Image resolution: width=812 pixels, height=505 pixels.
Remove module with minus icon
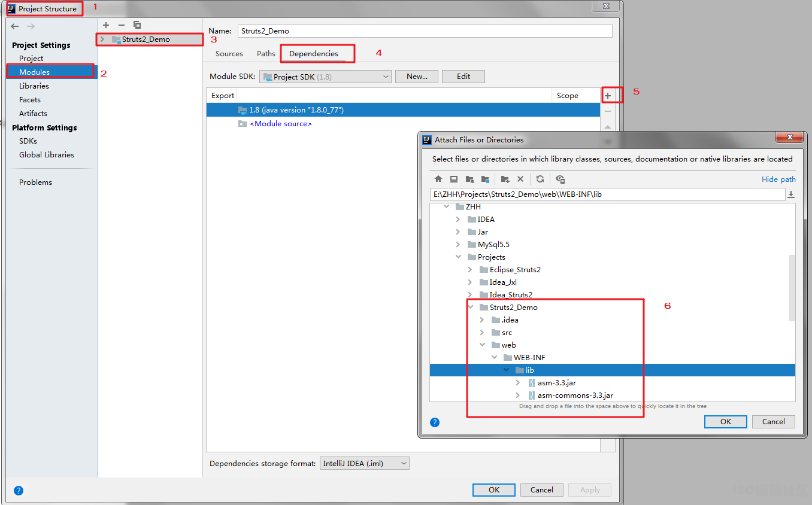(x=122, y=25)
